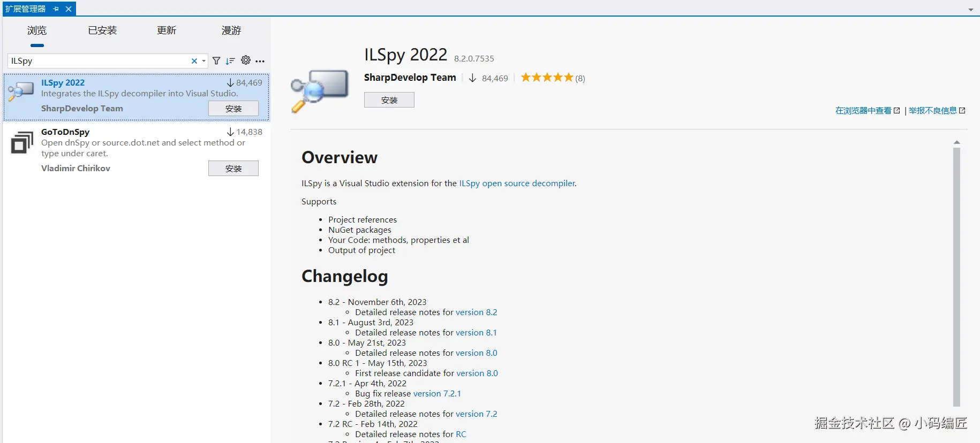Image resolution: width=980 pixels, height=443 pixels.
Task: Switch to the 更新 tab
Action: click(x=167, y=30)
